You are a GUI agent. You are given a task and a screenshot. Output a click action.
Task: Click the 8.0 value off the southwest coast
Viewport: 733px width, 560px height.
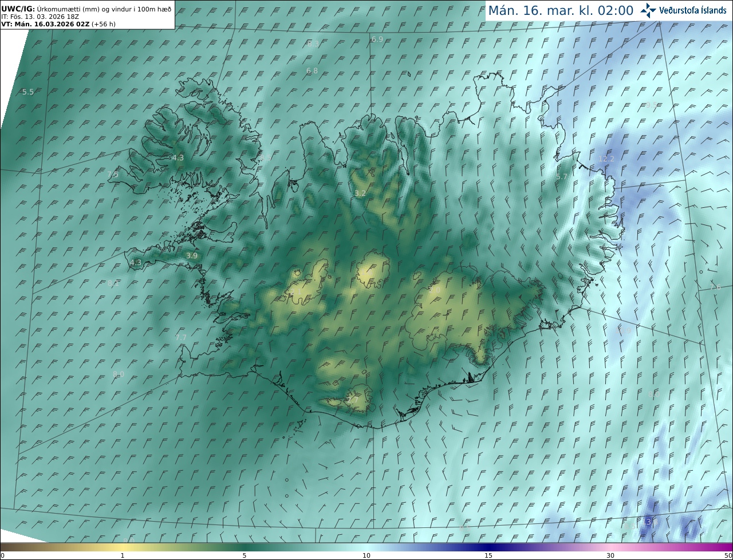click(119, 374)
